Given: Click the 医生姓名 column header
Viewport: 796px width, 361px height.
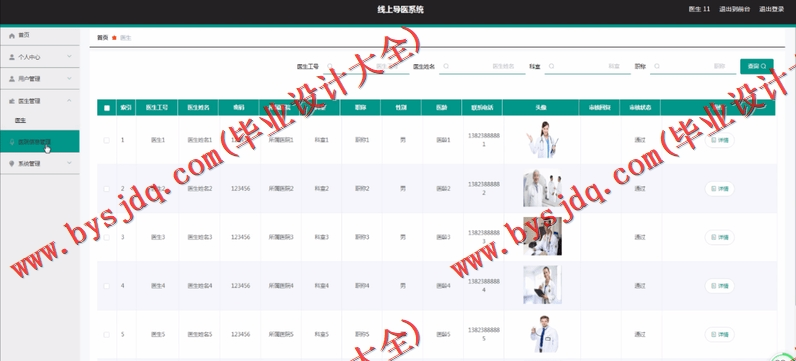Looking at the screenshot, I should 198,108.
